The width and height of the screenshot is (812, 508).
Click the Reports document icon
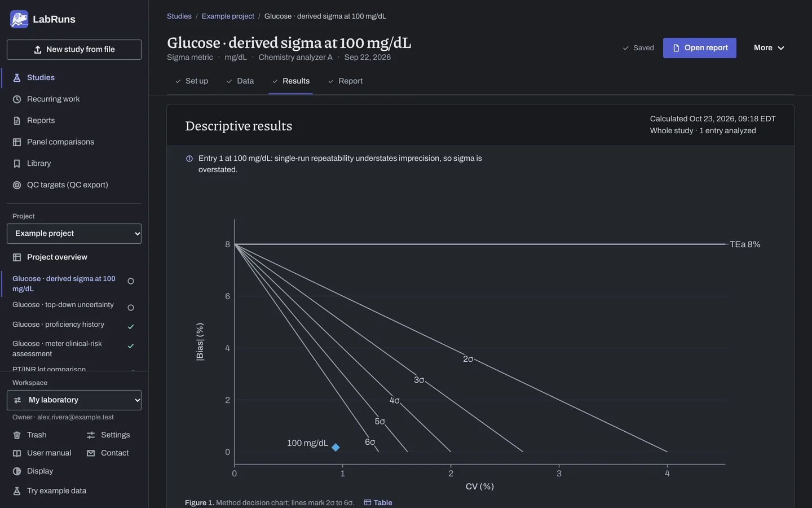pyautogui.click(x=17, y=121)
